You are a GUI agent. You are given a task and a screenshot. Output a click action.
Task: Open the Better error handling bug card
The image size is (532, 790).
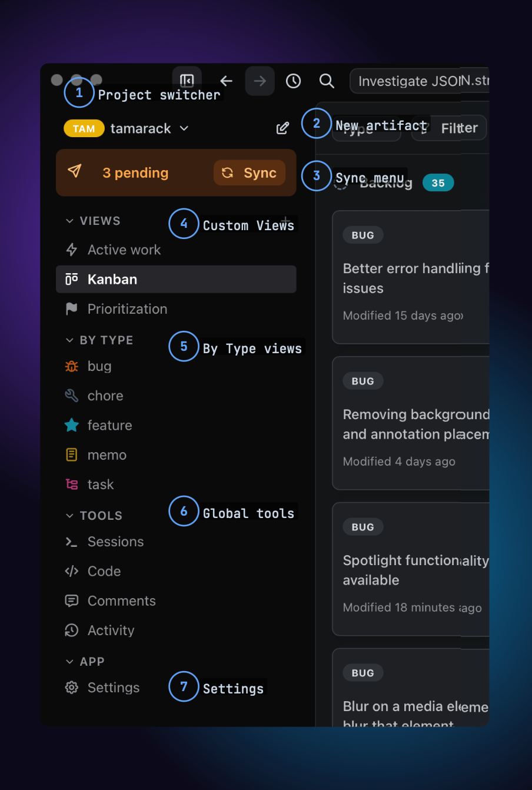pyautogui.click(x=411, y=277)
